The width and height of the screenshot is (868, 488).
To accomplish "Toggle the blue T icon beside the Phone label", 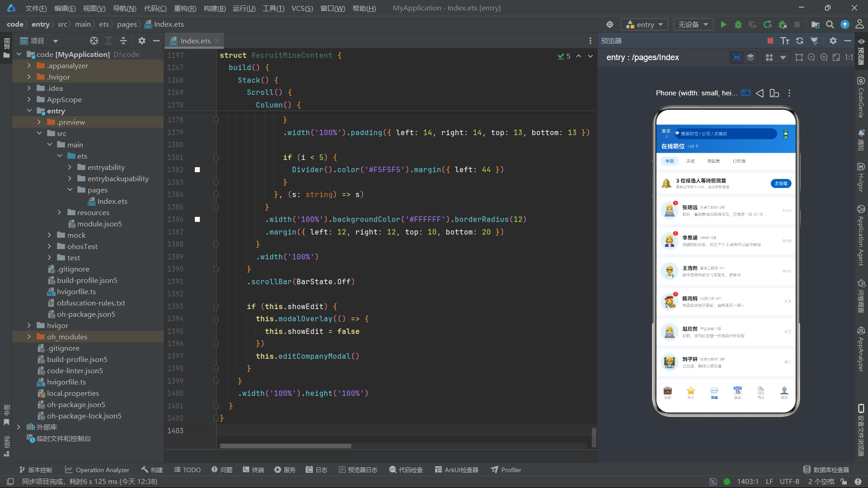I will coord(746,93).
